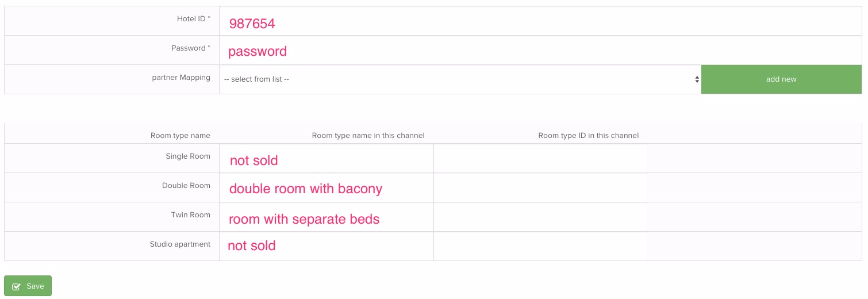Click the Studio apartment row label
The height and width of the screenshot is (299, 868).
tap(180, 244)
